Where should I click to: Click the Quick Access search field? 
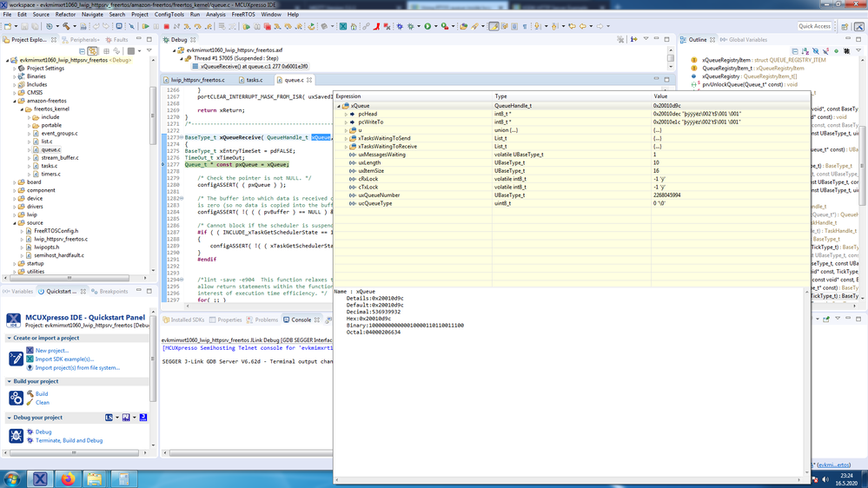(814, 26)
